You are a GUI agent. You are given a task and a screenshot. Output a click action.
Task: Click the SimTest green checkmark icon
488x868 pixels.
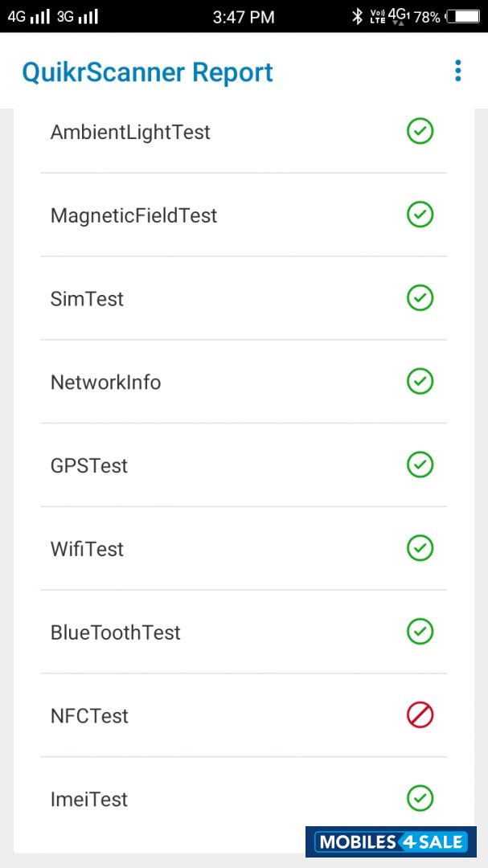point(420,298)
